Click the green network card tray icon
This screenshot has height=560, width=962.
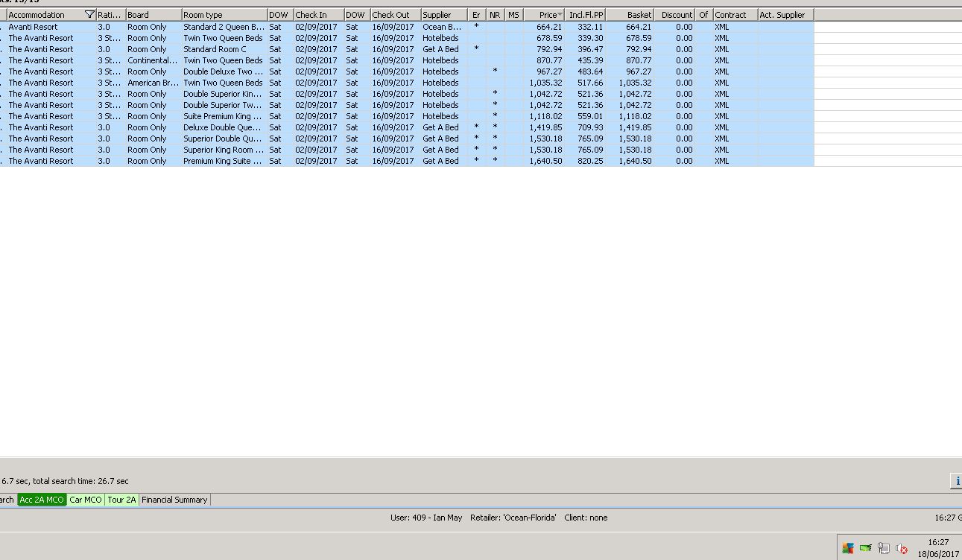(865, 549)
